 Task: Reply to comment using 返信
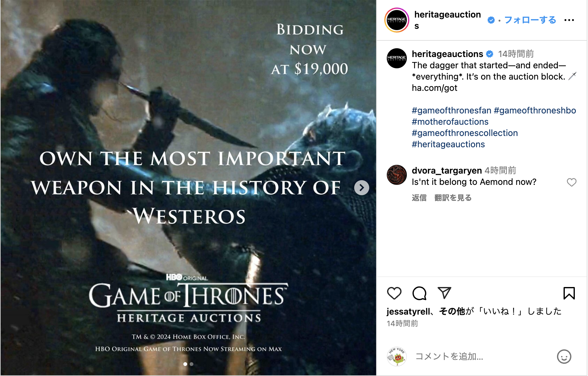click(x=419, y=198)
